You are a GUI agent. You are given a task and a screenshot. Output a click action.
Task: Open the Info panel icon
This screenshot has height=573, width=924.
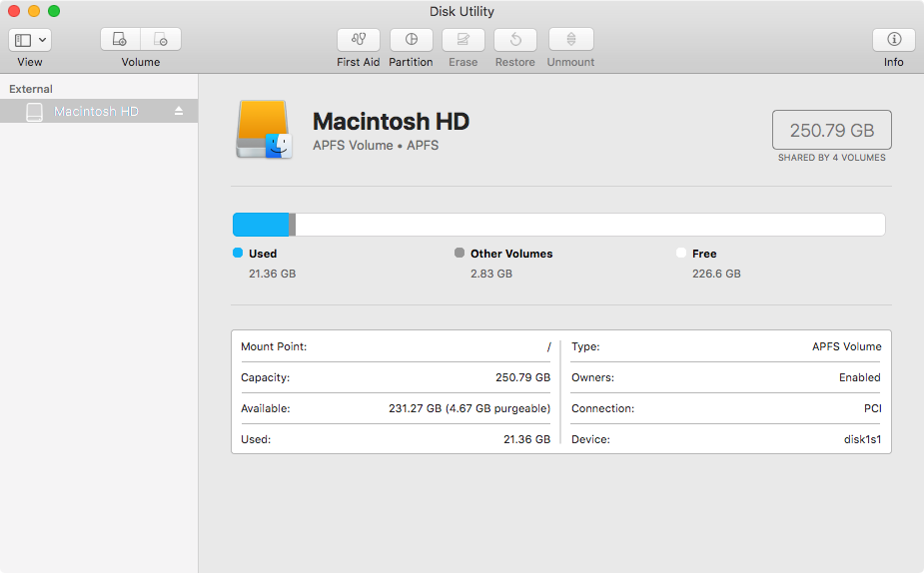pos(894,40)
